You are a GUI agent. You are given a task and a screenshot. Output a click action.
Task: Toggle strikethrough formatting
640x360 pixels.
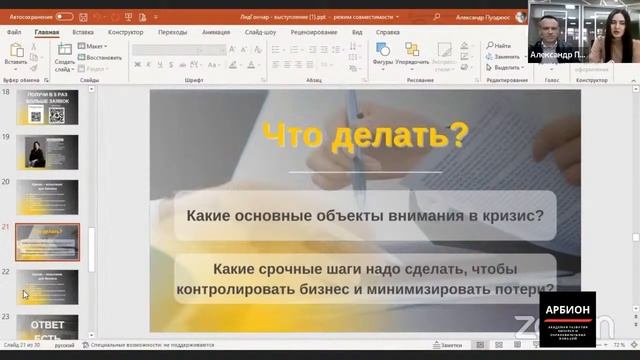coord(182,65)
